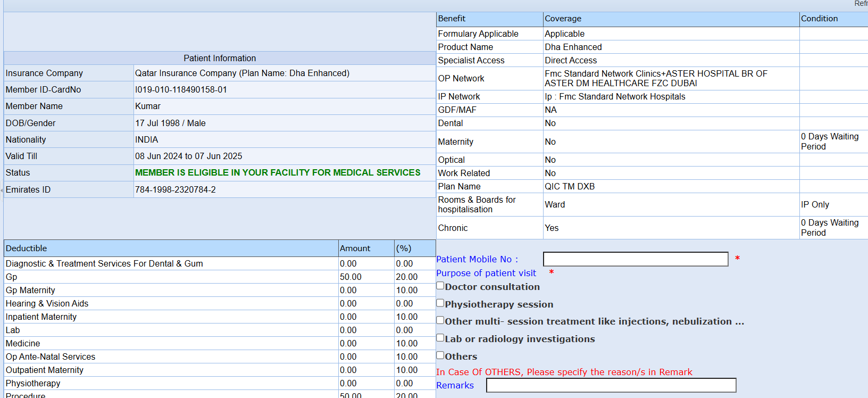Enable the Physiotherapy session checkbox
This screenshot has width=868, height=398.
click(x=440, y=303)
